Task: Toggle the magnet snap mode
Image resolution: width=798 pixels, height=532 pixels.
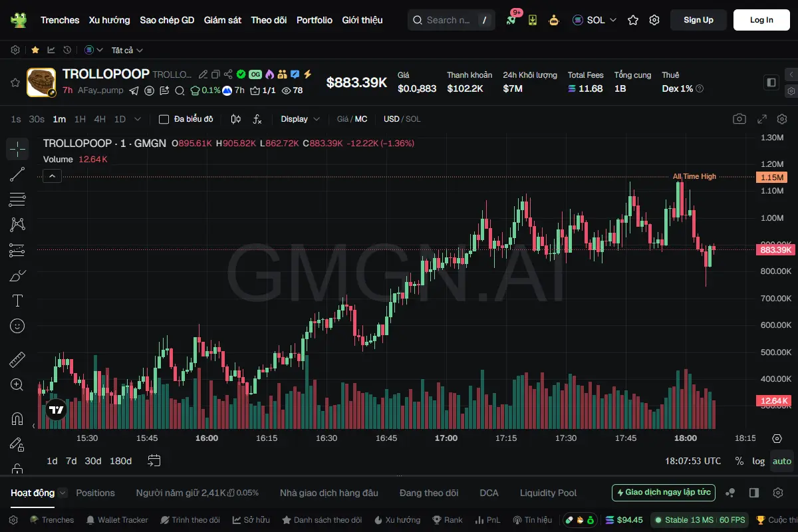Action: [x=17, y=419]
